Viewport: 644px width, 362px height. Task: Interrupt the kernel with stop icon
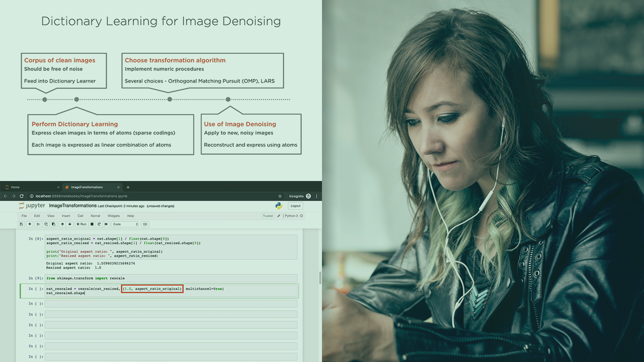coord(92,224)
